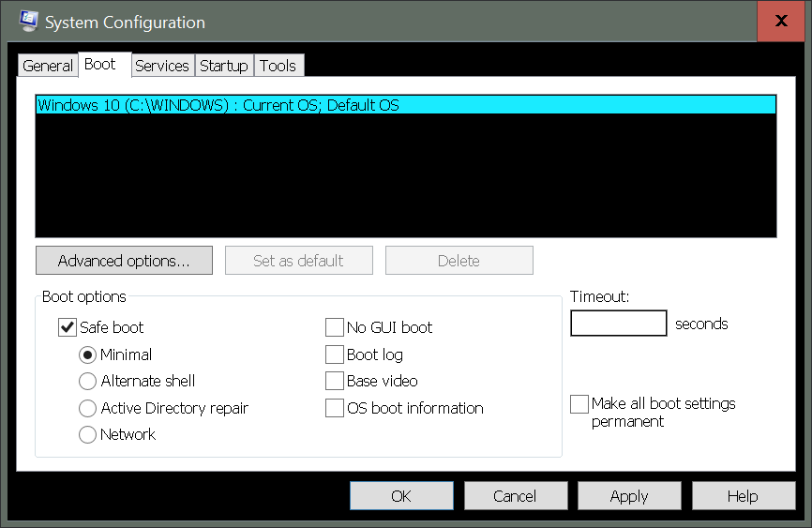Click the Set as default button
812x528 pixels.
coord(299,261)
